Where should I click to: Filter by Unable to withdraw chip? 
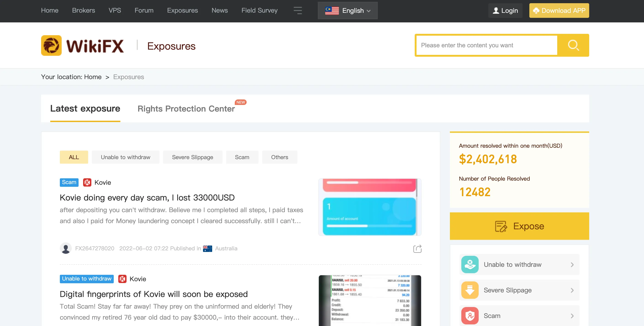pyautogui.click(x=126, y=157)
